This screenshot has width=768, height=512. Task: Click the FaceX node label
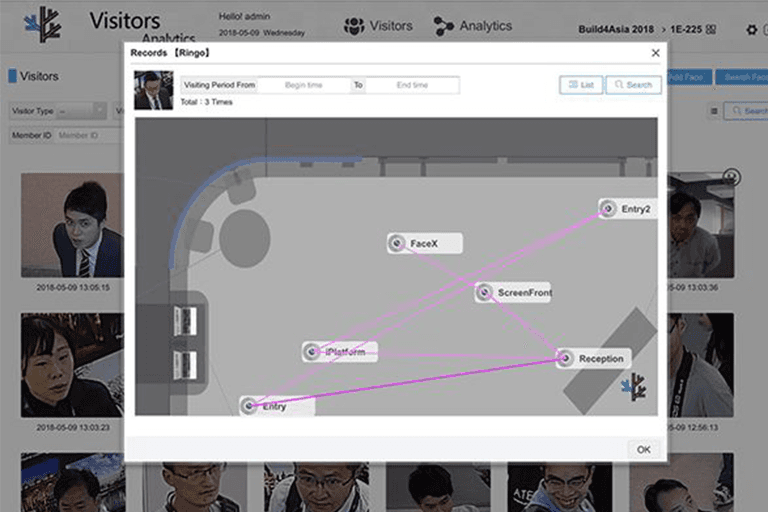[424, 244]
